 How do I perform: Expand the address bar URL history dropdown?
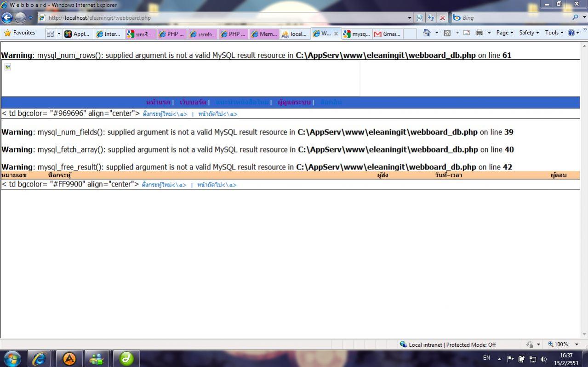point(410,18)
